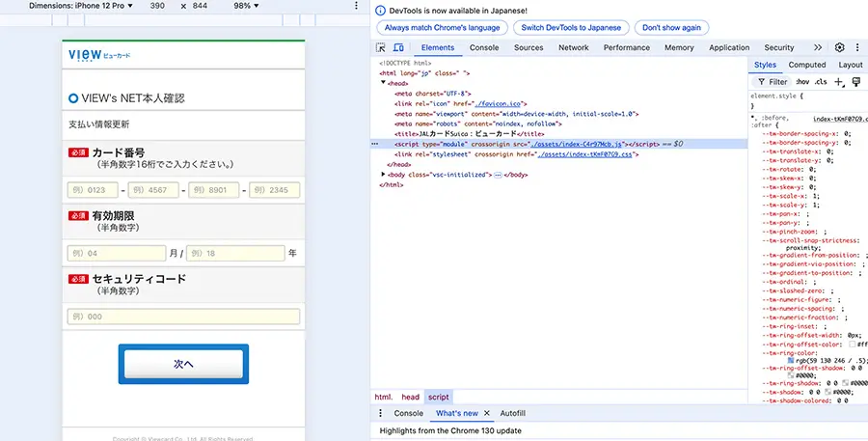Switch to the Console tab
Screen dimensions: 868x441
484,47
